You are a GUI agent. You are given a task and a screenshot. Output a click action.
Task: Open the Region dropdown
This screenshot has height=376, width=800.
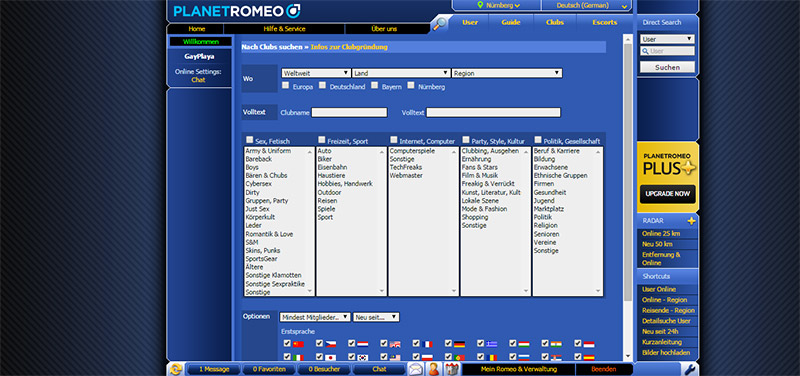coord(507,73)
